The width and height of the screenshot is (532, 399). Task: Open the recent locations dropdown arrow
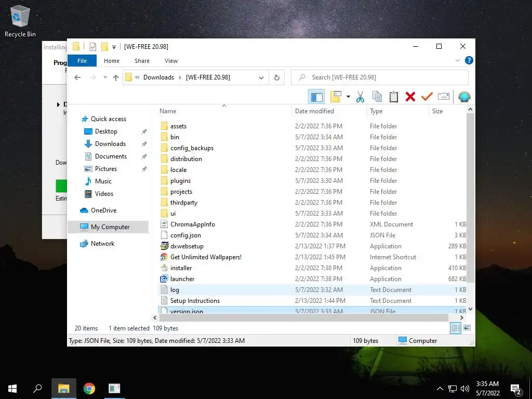coord(105,77)
